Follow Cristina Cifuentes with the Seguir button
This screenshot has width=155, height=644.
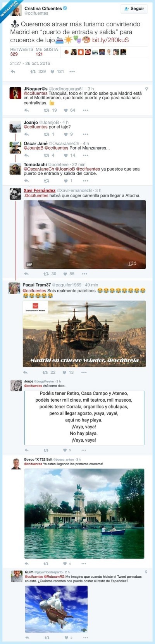[x=134, y=9]
